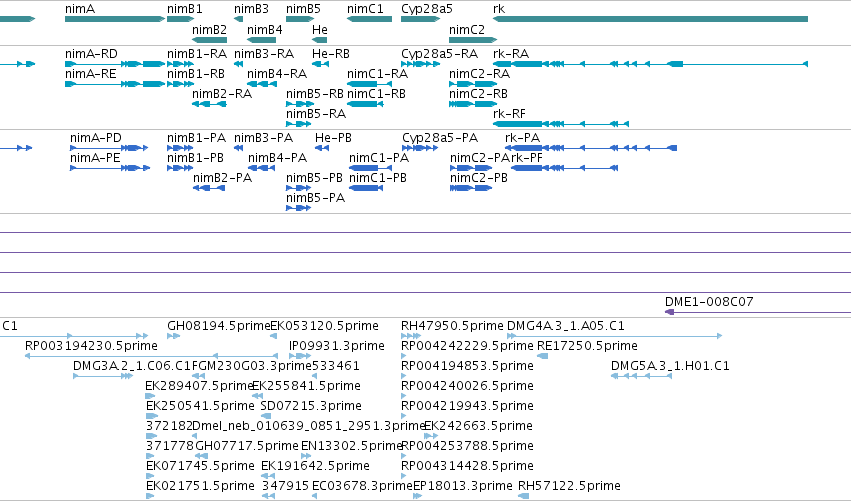Viewport: 851px width, 501px height.
Task: Click the nimC1-PB protein label
Action: [x=378, y=178]
